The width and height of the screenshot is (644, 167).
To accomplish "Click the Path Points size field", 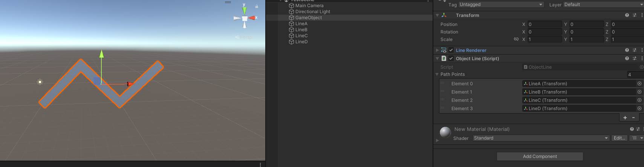I will point(635,74).
